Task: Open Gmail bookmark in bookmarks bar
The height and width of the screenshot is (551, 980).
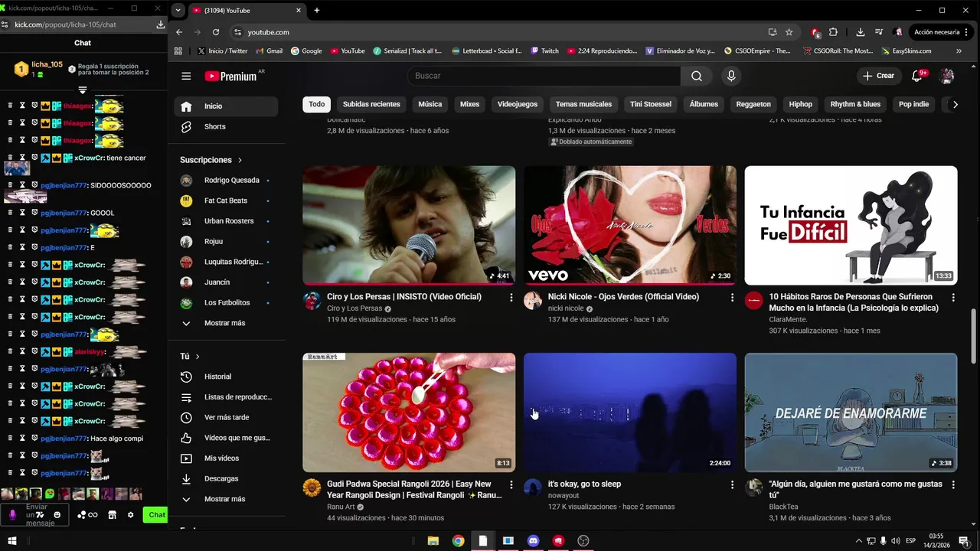Action: pyautogui.click(x=269, y=51)
